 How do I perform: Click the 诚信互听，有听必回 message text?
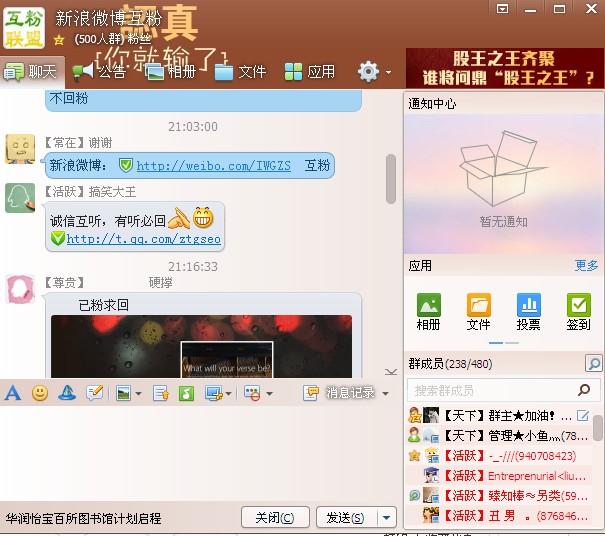pyautogui.click(x=108, y=221)
